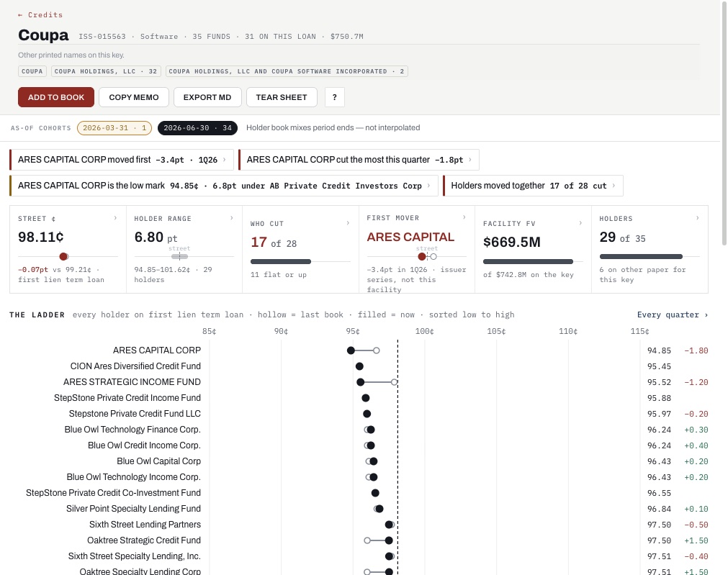Click the holder range bar
The width and height of the screenshot is (728, 575).
180,257
